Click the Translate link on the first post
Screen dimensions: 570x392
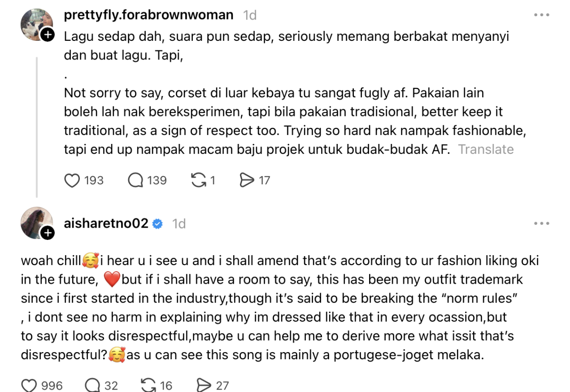click(x=486, y=149)
